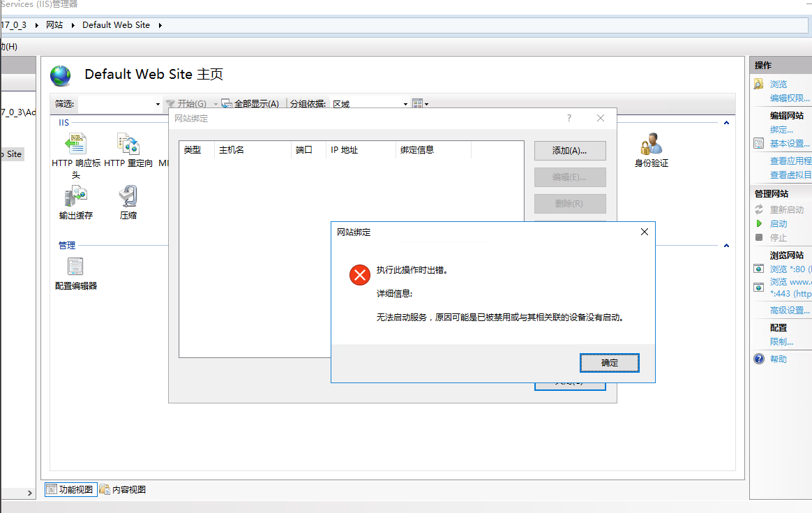The height and width of the screenshot is (513, 812).
Task: Click Default Web Site in the breadcrumb
Action: 116,24
